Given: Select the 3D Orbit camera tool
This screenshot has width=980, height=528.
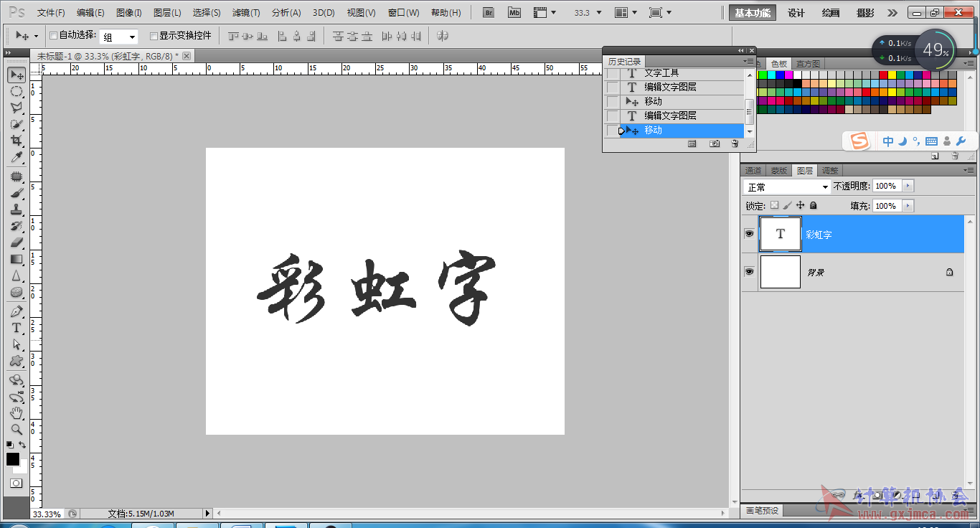Looking at the screenshot, I should click(17, 397).
